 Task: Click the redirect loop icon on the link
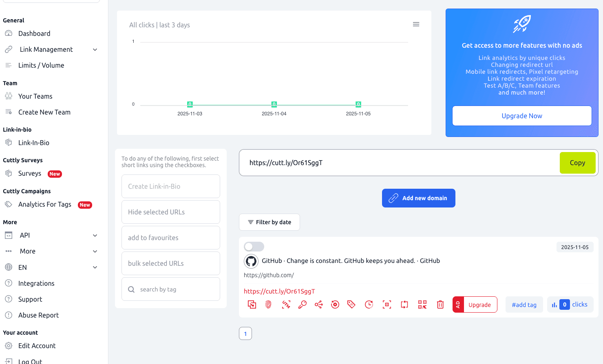404,304
